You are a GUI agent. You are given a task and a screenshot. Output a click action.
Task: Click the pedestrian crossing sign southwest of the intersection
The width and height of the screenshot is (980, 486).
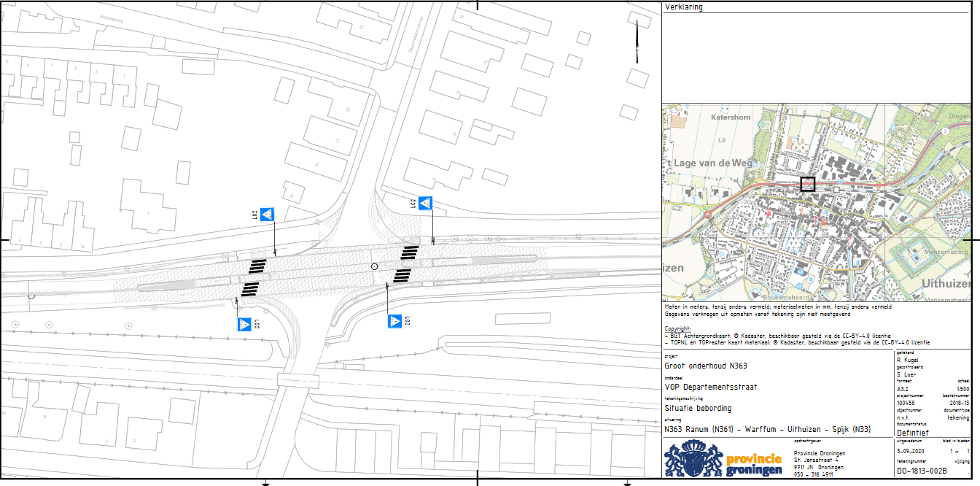coord(244,324)
